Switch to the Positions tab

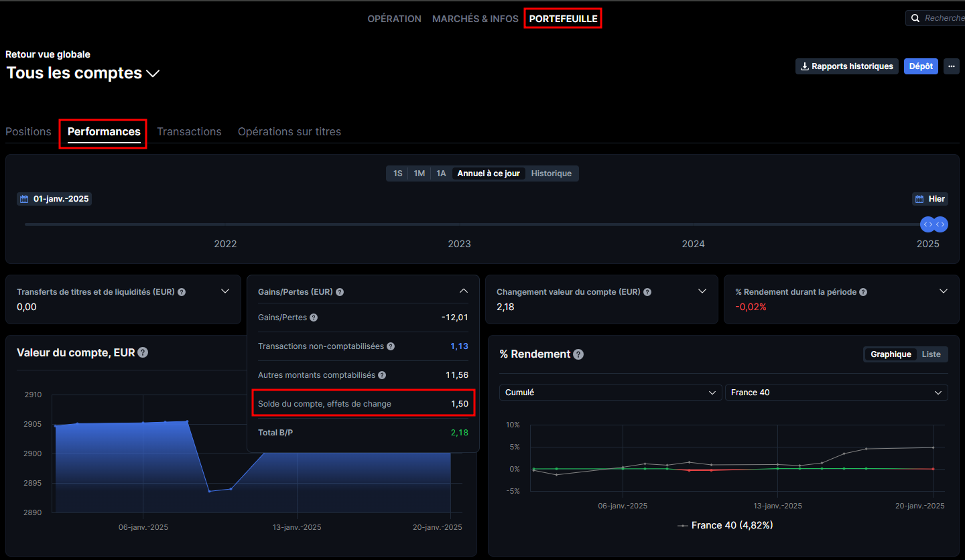pos(28,131)
